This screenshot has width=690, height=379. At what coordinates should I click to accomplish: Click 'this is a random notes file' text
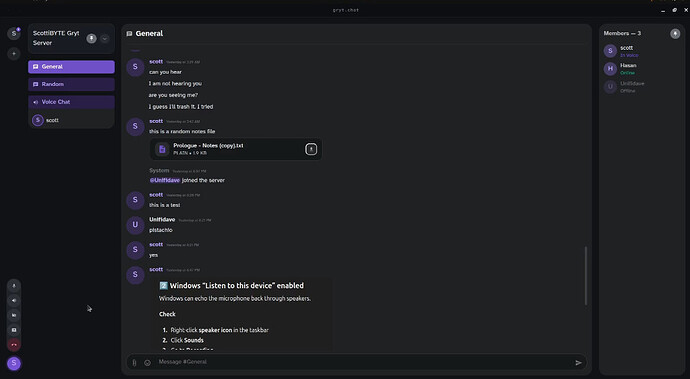[182, 131]
